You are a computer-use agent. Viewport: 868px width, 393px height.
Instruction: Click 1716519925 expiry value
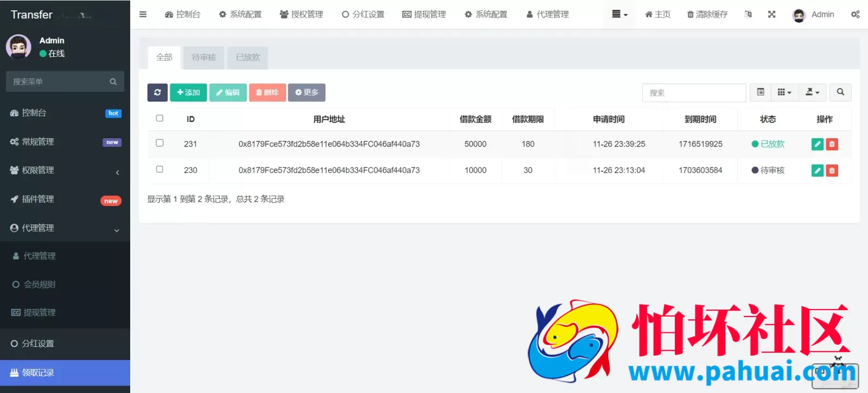(700, 144)
